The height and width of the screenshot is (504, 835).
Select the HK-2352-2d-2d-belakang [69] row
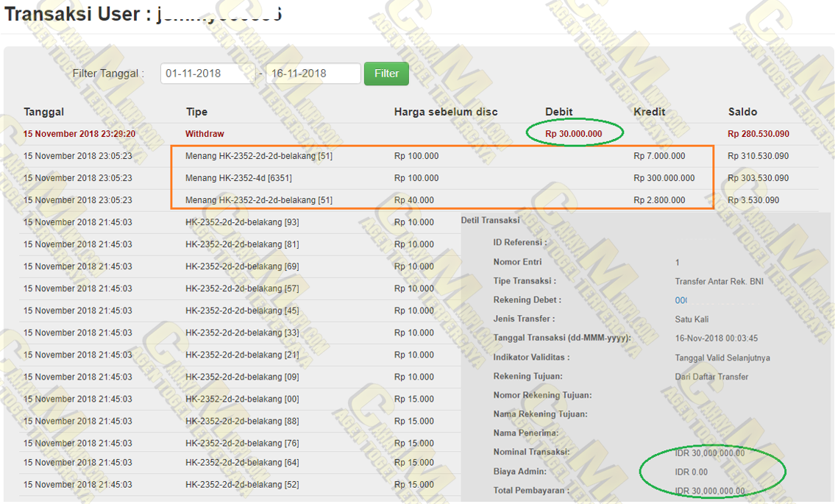click(x=242, y=266)
